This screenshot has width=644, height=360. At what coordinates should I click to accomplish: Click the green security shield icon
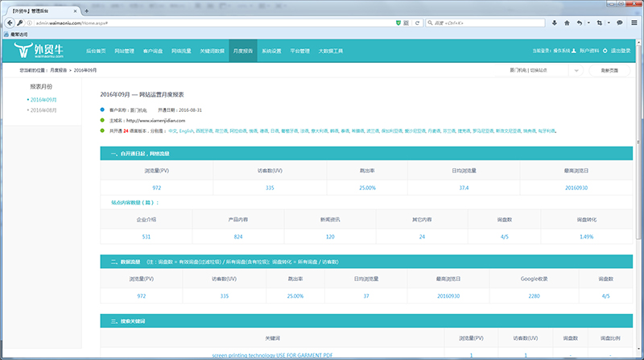[400, 22]
